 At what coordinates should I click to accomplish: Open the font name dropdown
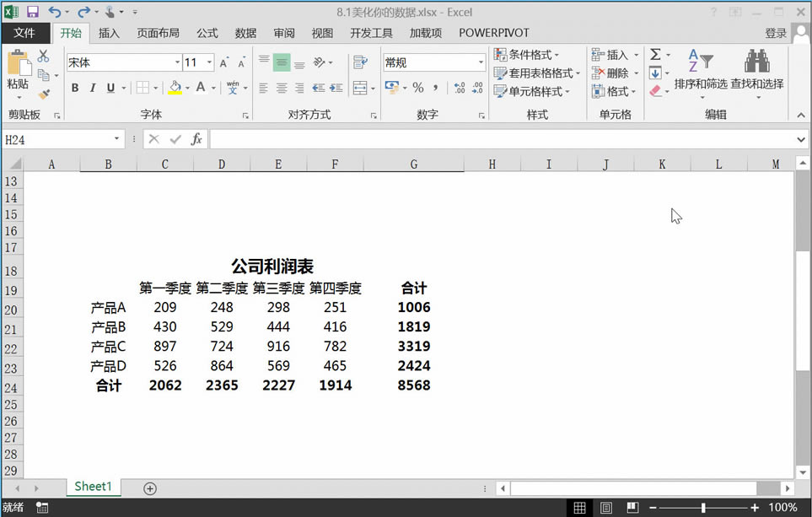(177, 62)
